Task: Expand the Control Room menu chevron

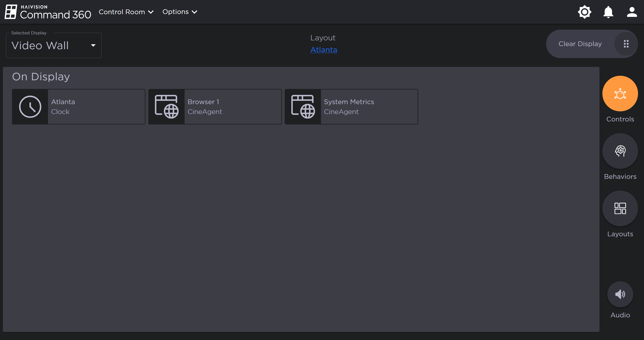Action: 151,12
